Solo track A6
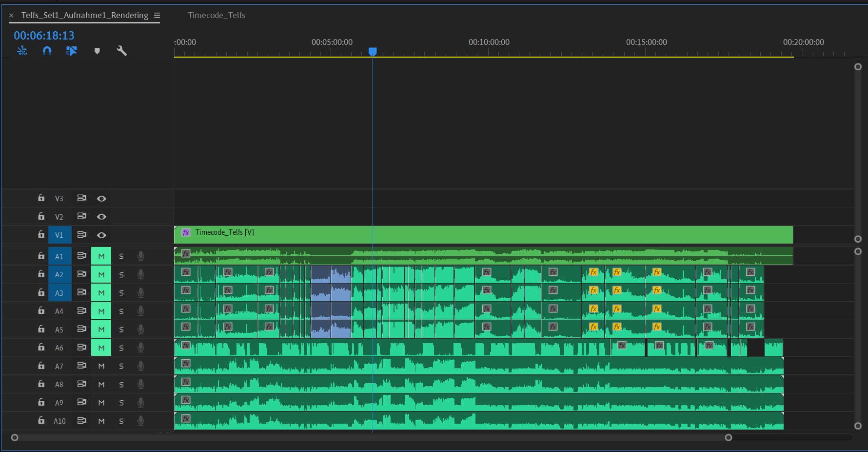Image resolution: width=868 pixels, height=452 pixels. [x=121, y=348]
